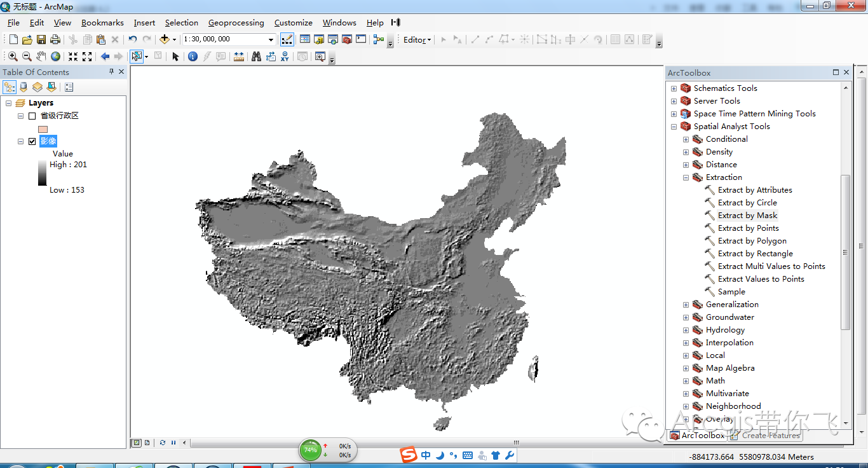This screenshot has width=868, height=468.
Task: Expand the Hydrology toolset
Action: click(686, 330)
